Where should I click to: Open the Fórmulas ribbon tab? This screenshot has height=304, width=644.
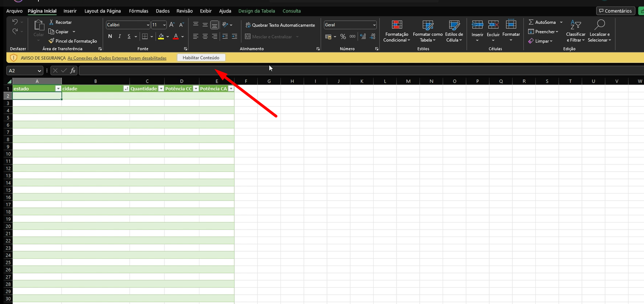click(138, 11)
